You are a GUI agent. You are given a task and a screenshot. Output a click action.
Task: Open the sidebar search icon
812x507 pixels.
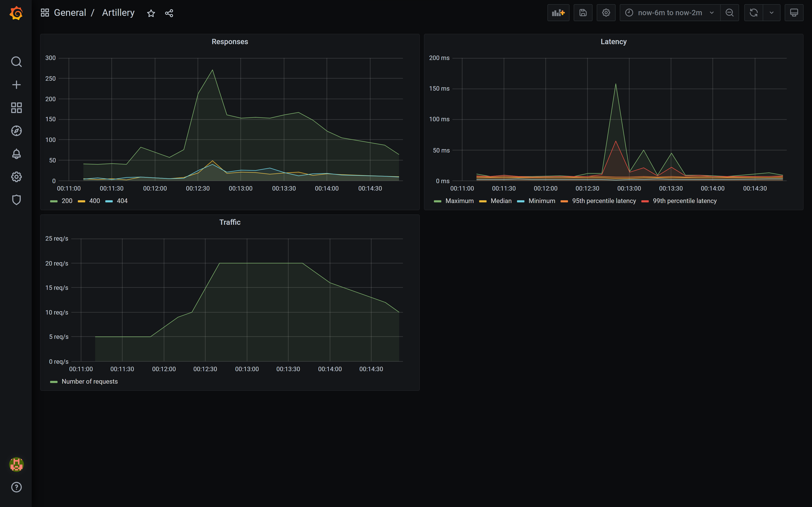point(16,62)
